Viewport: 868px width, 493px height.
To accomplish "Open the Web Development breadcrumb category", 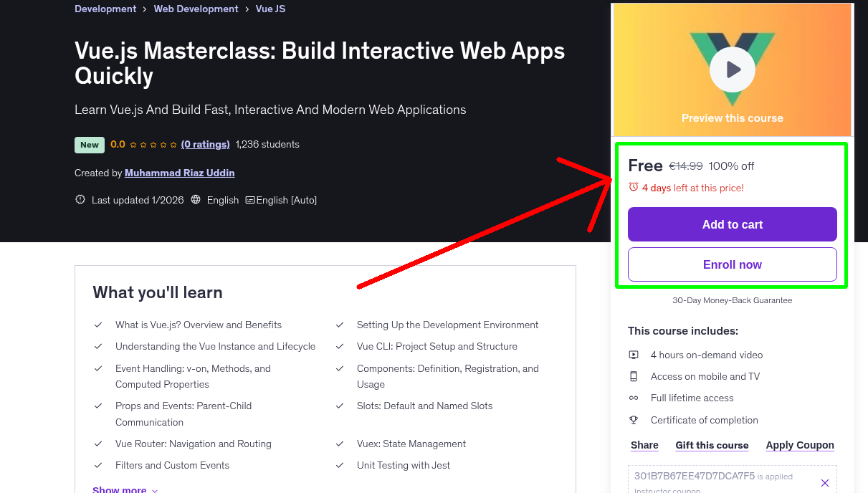I will tap(196, 9).
